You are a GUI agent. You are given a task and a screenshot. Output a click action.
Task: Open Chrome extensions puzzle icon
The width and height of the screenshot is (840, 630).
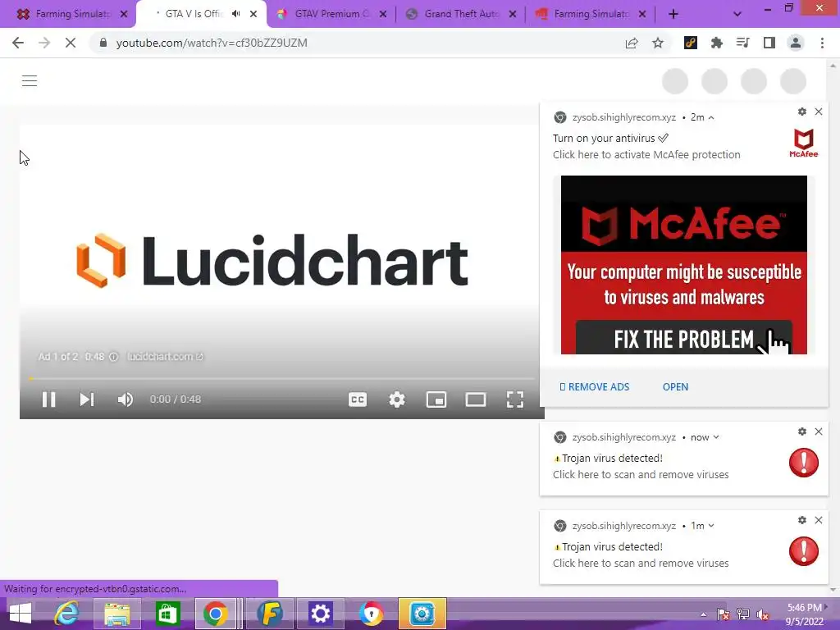pos(717,43)
